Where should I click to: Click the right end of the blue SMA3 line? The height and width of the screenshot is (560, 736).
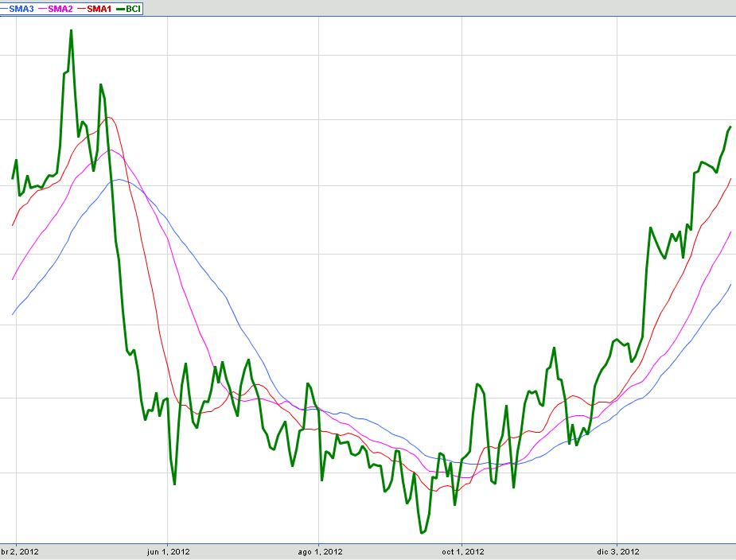730,285
